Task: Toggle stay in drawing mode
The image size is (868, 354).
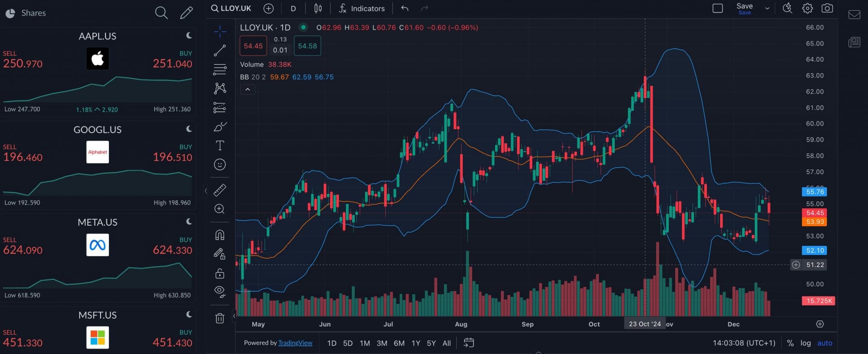Action: tap(220, 254)
